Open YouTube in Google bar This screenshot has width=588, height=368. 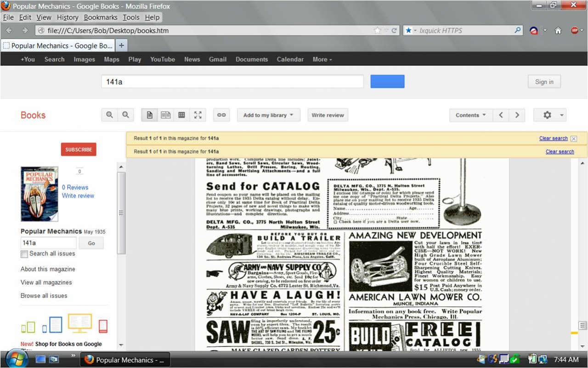[x=163, y=59]
